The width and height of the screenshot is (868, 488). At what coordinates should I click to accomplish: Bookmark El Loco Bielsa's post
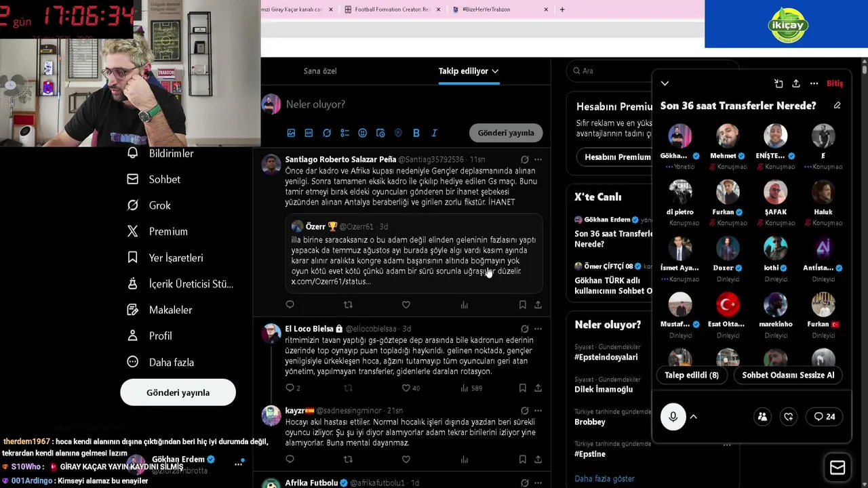[522, 388]
